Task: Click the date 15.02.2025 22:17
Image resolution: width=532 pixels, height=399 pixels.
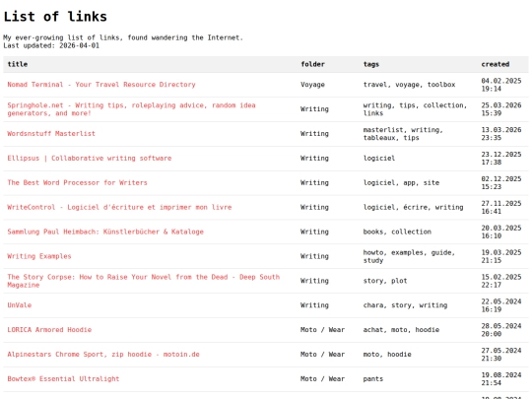Action: pos(501,281)
